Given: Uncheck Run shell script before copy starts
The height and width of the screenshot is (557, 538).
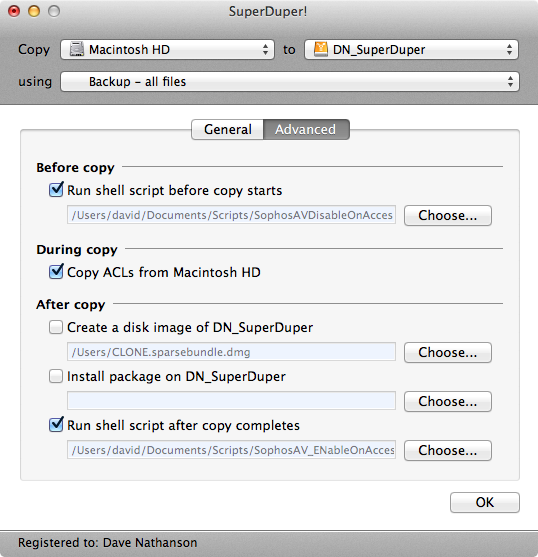Looking at the screenshot, I should click(56, 190).
